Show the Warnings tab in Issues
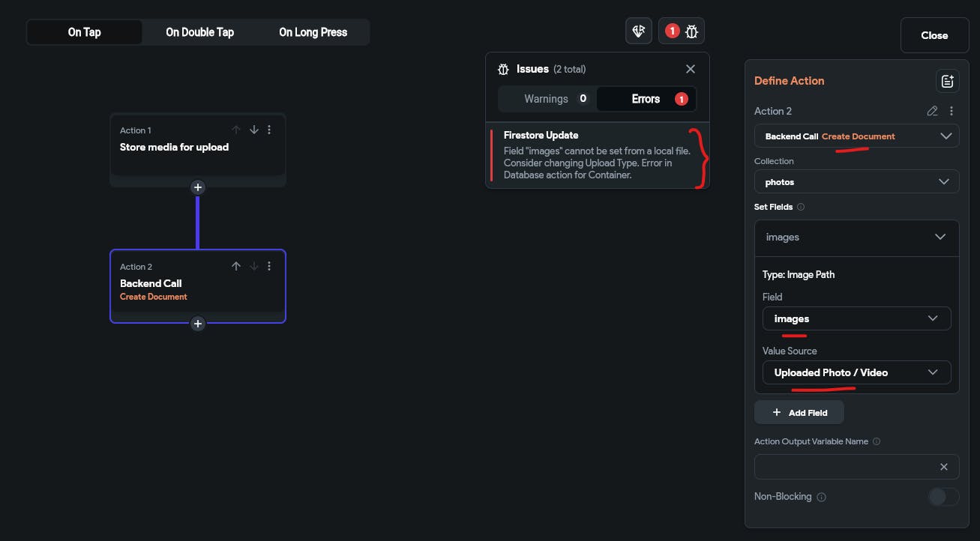Viewport: 980px width, 541px height. click(x=547, y=99)
